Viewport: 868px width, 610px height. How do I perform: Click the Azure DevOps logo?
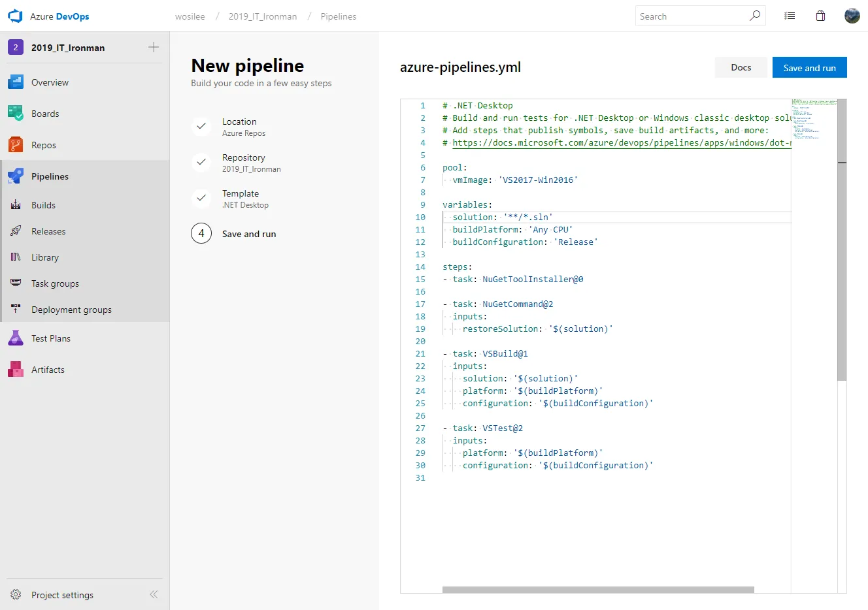click(14, 16)
